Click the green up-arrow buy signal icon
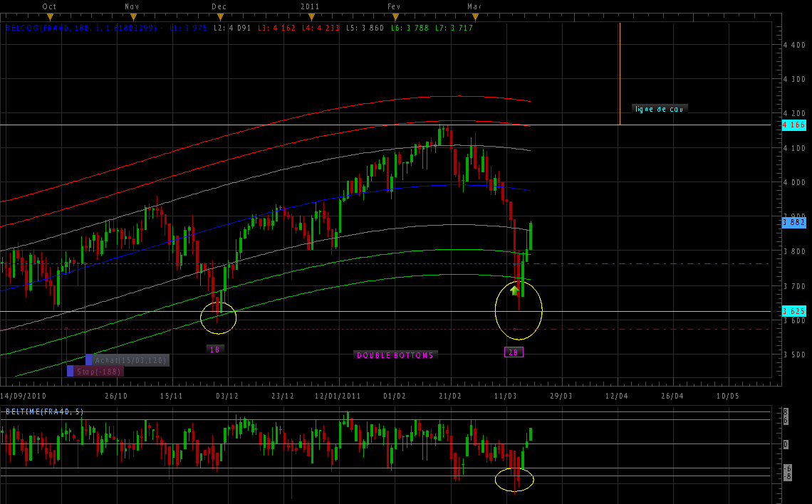Viewport: 812px width, 504px height. pyautogui.click(x=515, y=290)
